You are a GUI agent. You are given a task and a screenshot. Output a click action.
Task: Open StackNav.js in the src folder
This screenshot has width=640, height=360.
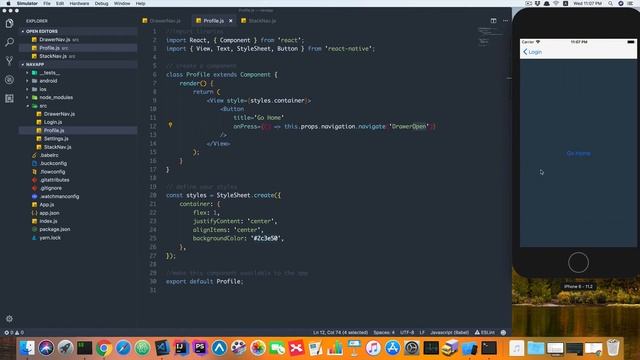click(x=58, y=147)
